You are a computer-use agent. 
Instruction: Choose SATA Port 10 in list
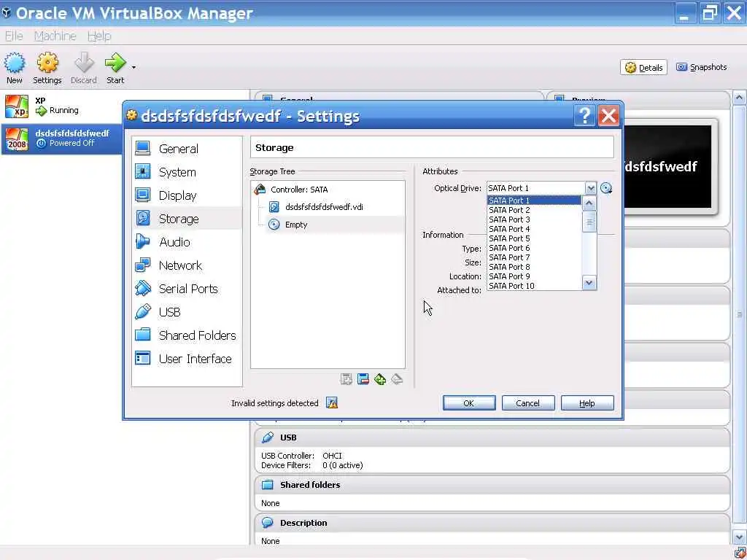(x=534, y=286)
